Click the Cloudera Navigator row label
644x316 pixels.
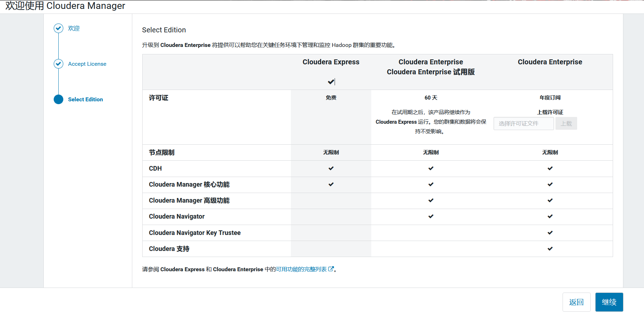pos(177,216)
